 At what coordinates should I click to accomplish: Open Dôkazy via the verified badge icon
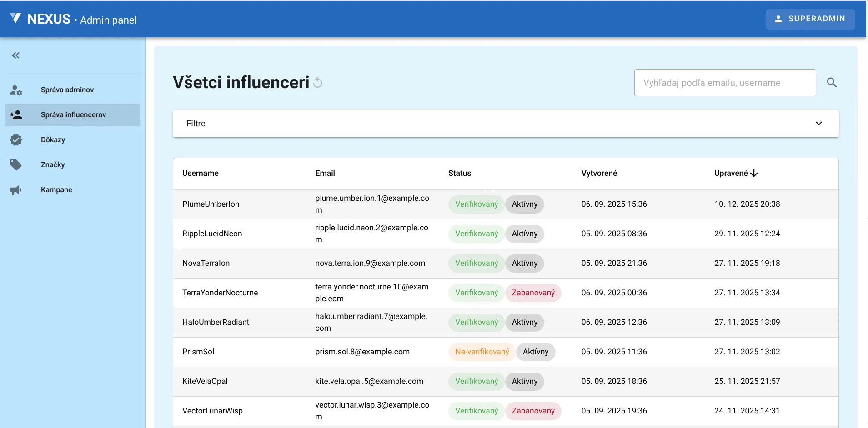point(16,140)
